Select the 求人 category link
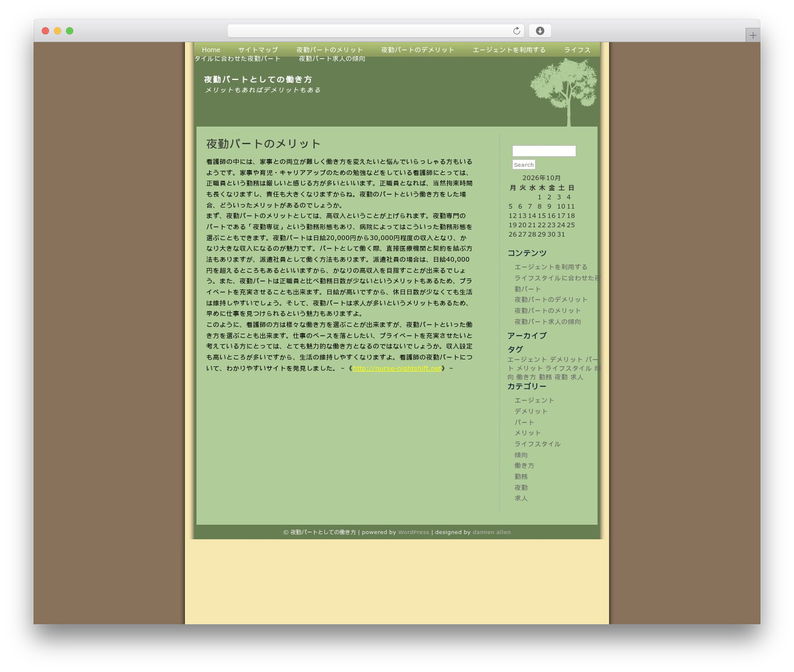The image size is (794, 672). (x=521, y=498)
